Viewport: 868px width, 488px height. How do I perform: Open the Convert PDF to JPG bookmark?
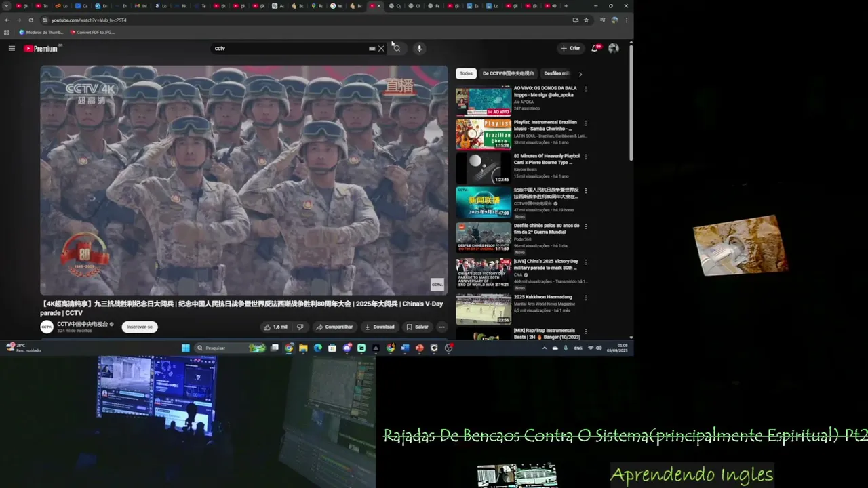tap(92, 32)
